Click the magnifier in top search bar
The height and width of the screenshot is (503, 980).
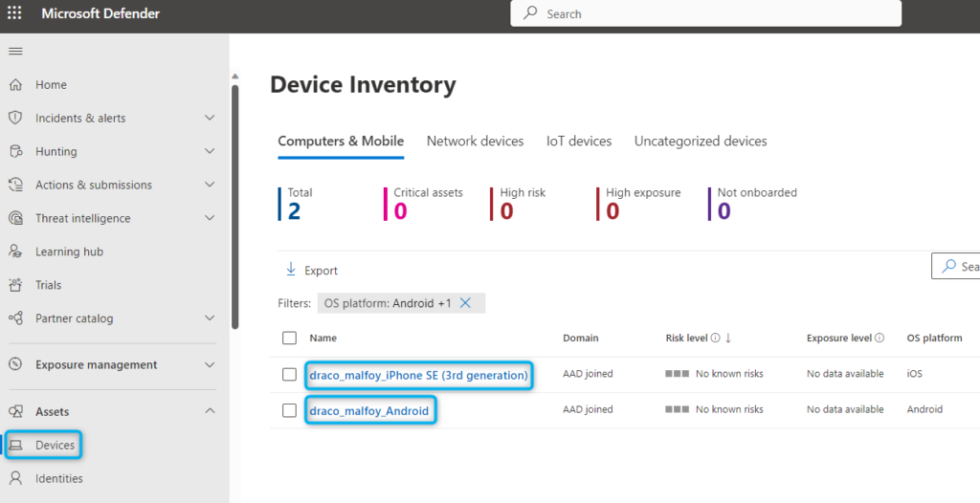pyautogui.click(x=530, y=12)
